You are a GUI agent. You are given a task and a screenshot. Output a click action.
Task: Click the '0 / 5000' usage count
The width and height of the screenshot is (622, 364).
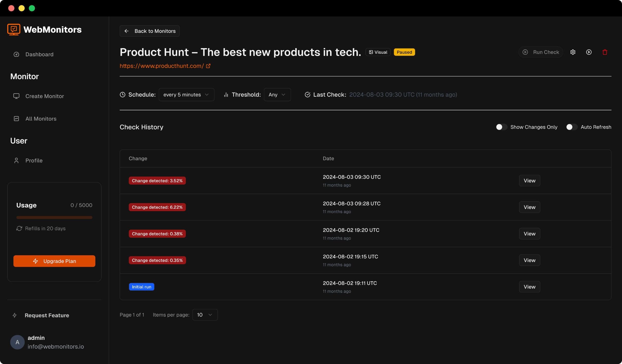tap(81, 205)
